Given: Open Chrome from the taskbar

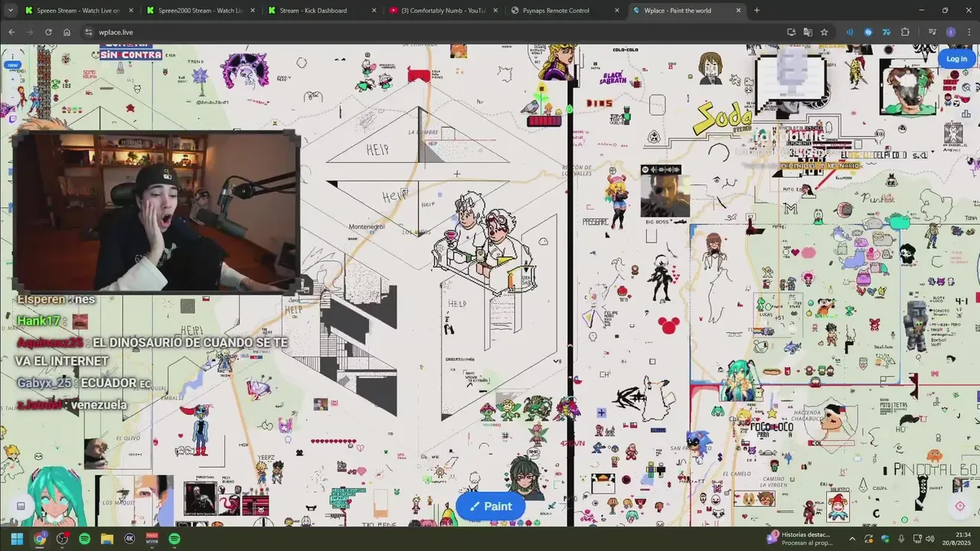Looking at the screenshot, I should point(40,539).
